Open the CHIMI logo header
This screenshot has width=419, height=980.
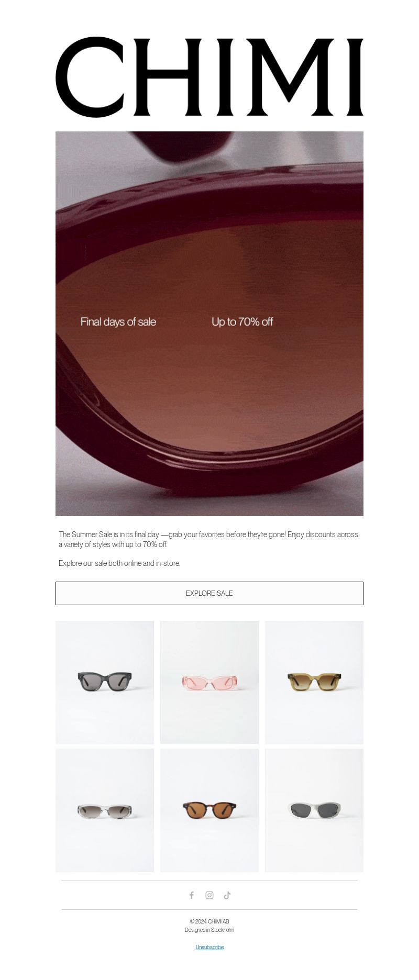coord(210,77)
